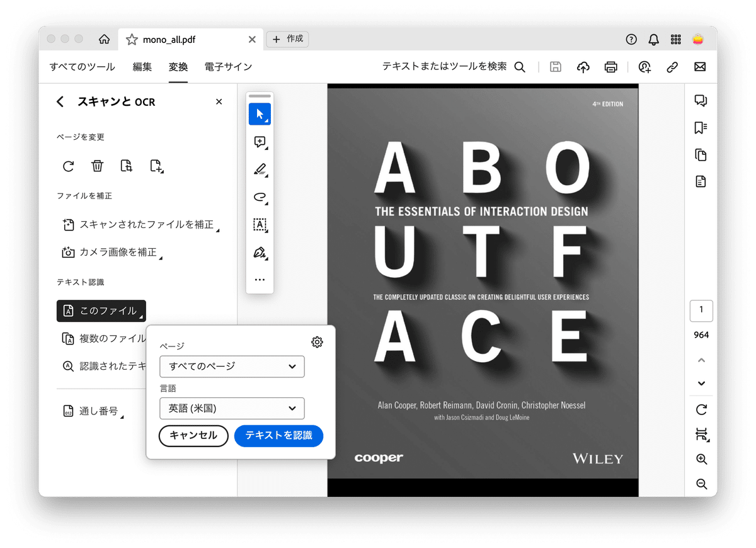The height and width of the screenshot is (548, 756).
Task: Click the Save floppy disk icon
Action: tap(555, 67)
